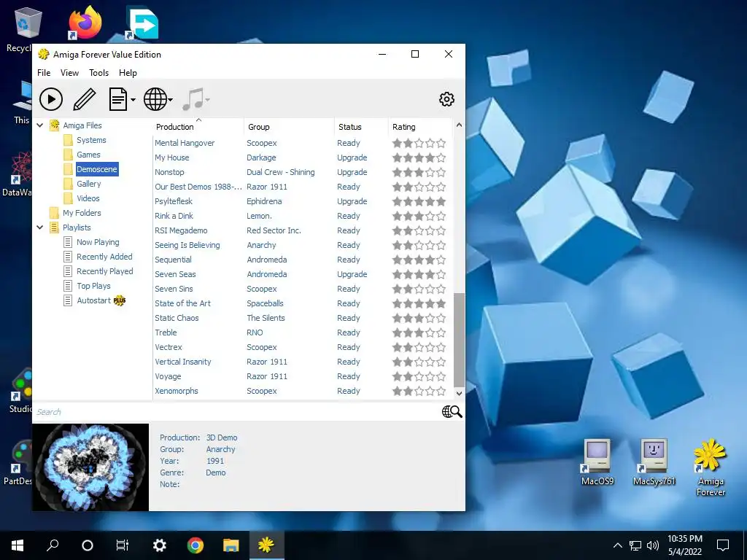747x560 pixels.
Task: Select the State of the Art production
Action: (182, 303)
